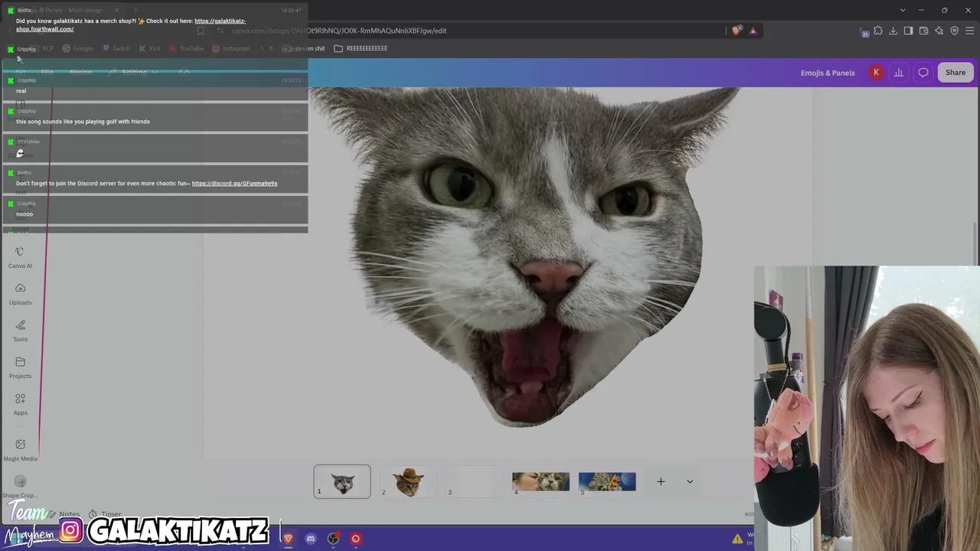The width and height of the screenshot is (980, 551).
Task: Select page 2 cowboy hat cat thumbnail
Action: [x=408, y=481]
